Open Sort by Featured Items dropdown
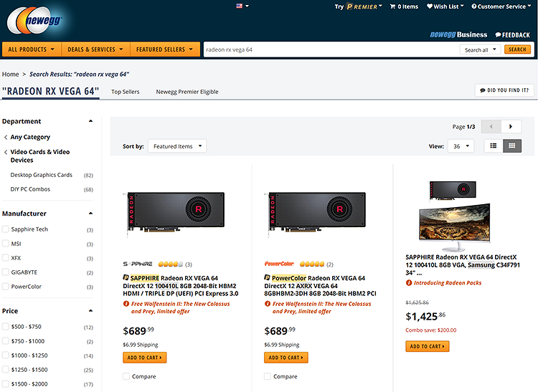This screenshot has height=392, width=538. tap(177, 146)
